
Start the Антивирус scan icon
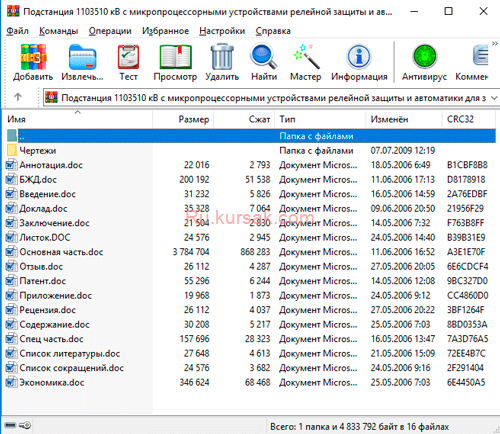(424, 57)
